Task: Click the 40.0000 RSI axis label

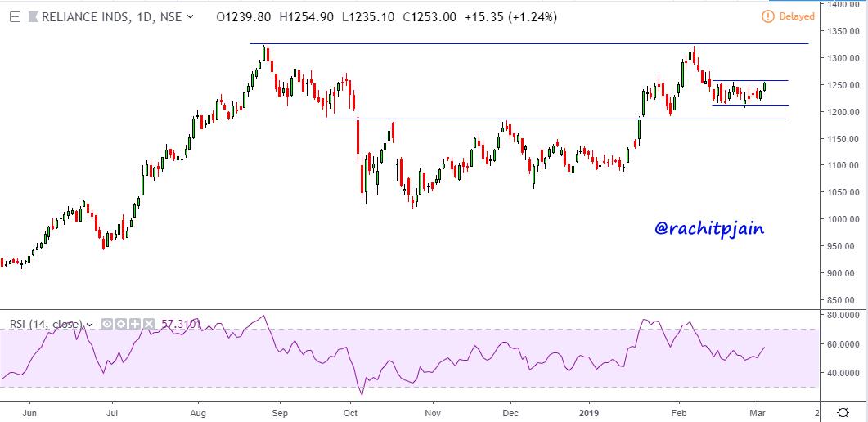Action: pyautogui.click(x=843, y=373)
